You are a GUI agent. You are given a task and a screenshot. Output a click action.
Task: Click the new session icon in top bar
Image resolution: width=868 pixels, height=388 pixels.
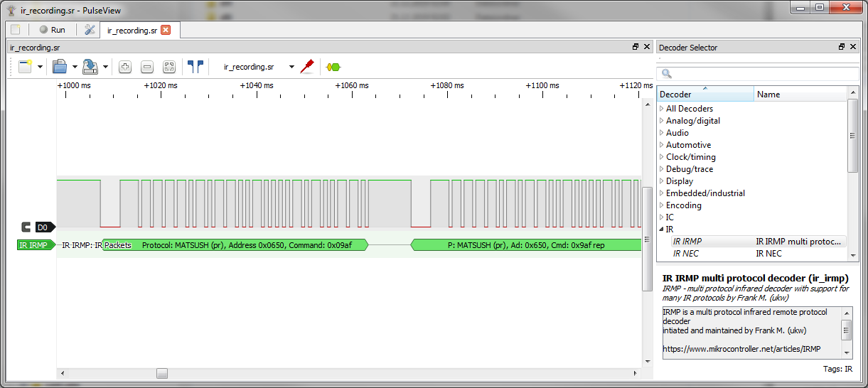pyautogui.click(x=16, y=30)
